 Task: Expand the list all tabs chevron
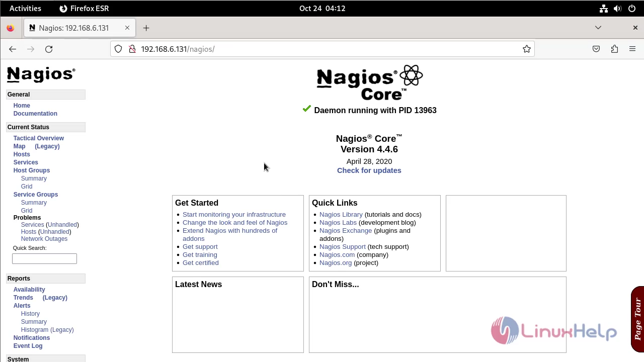click(x=598, y=28)
